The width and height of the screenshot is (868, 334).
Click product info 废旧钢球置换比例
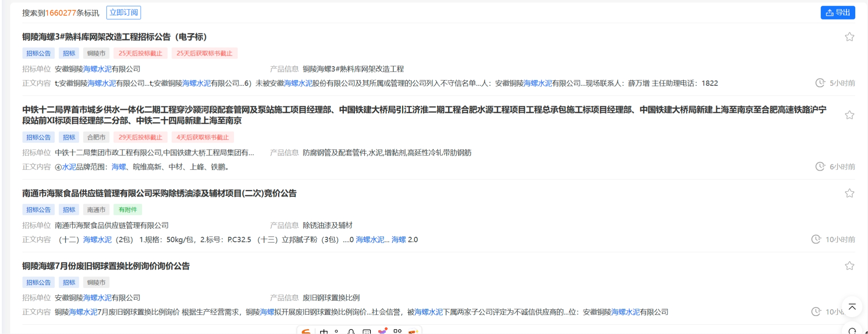click(331, 298)
